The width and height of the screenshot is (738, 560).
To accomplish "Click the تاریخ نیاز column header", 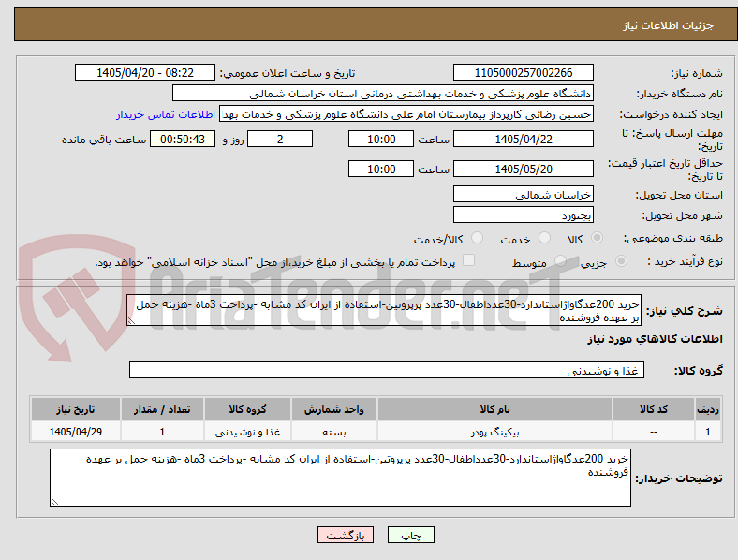I will coord(75,409).
